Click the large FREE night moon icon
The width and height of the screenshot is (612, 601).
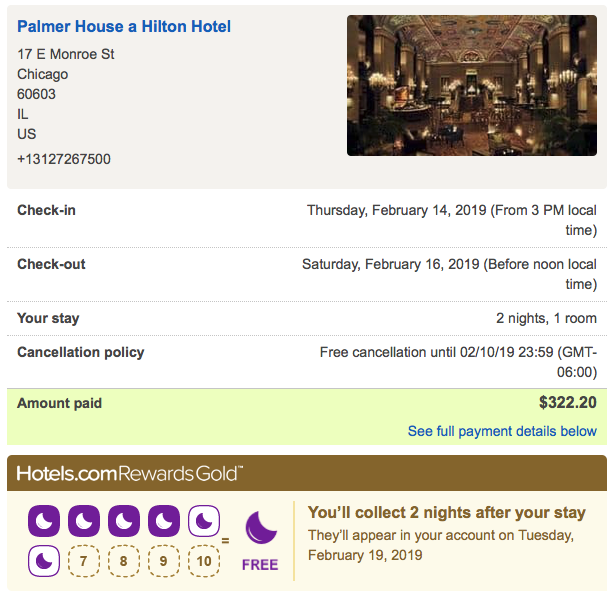pos(260,529)
